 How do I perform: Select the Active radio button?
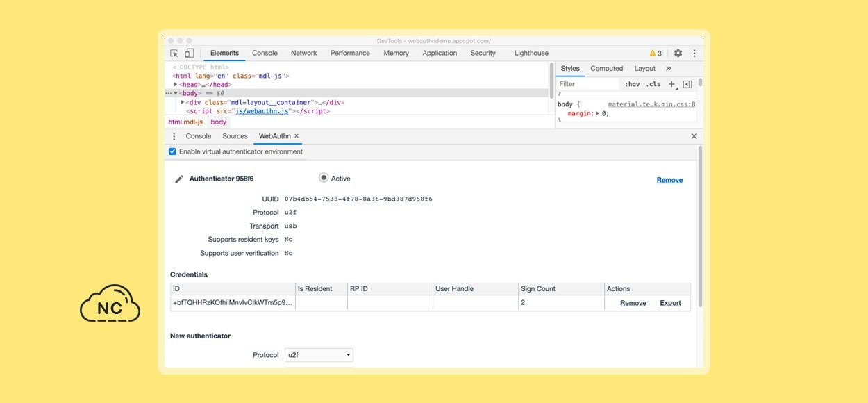click(324, 178)
